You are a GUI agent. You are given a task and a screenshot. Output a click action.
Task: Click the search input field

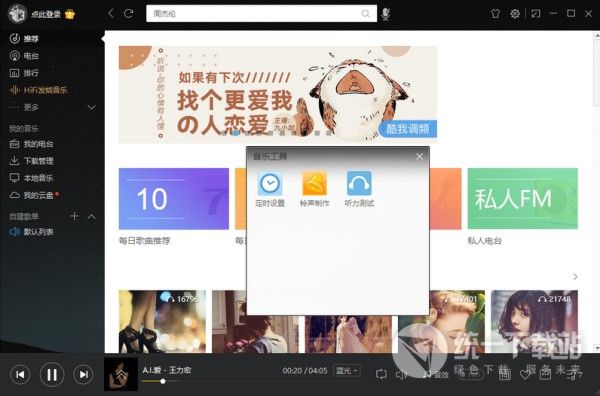(261, 14)
